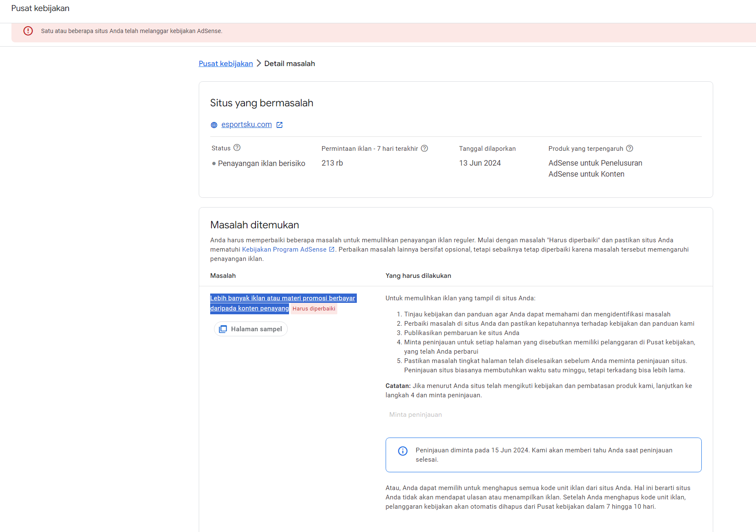Click the '13 Jun 2024' reported date
This screenshot has width=756, height=532.
coord(480,163)
